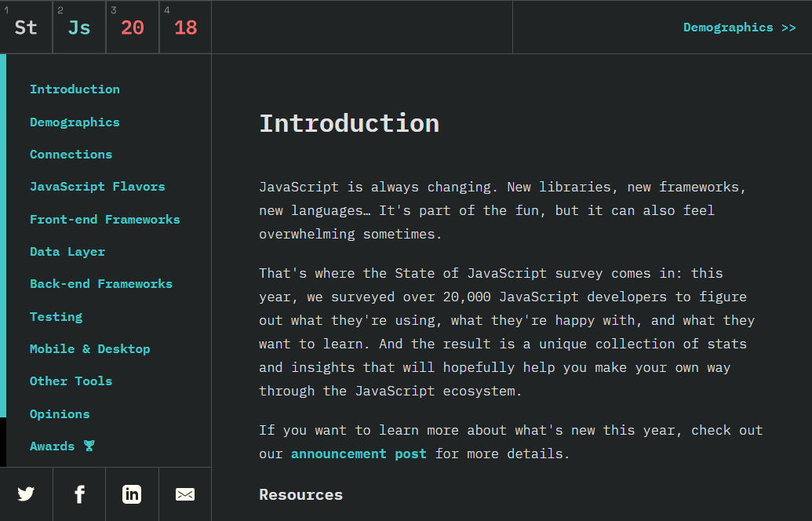
Task: Open the Testing section
Action: [x=56, y=316]
